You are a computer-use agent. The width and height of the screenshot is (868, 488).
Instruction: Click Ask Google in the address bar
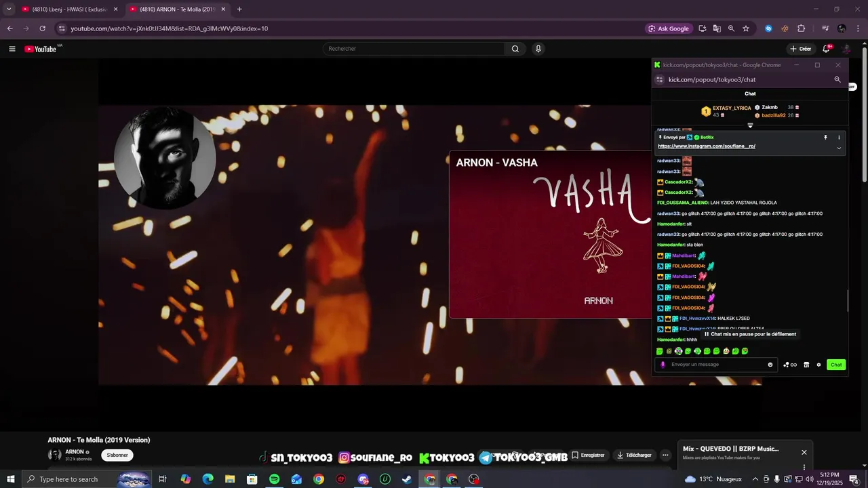(669, 28)
